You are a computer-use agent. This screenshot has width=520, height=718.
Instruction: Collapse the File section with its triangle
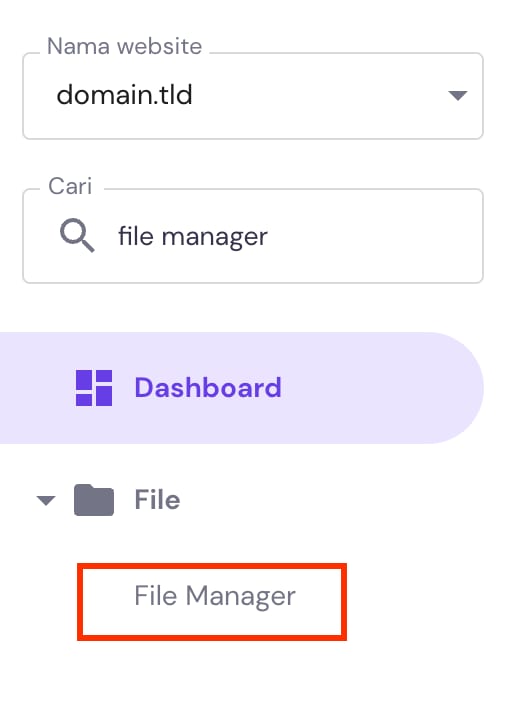click(46, 500)
